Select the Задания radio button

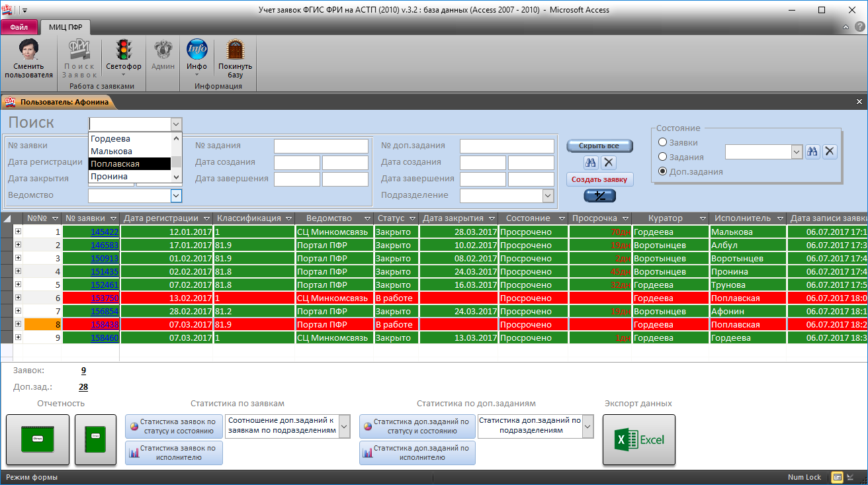coord(662,157)
